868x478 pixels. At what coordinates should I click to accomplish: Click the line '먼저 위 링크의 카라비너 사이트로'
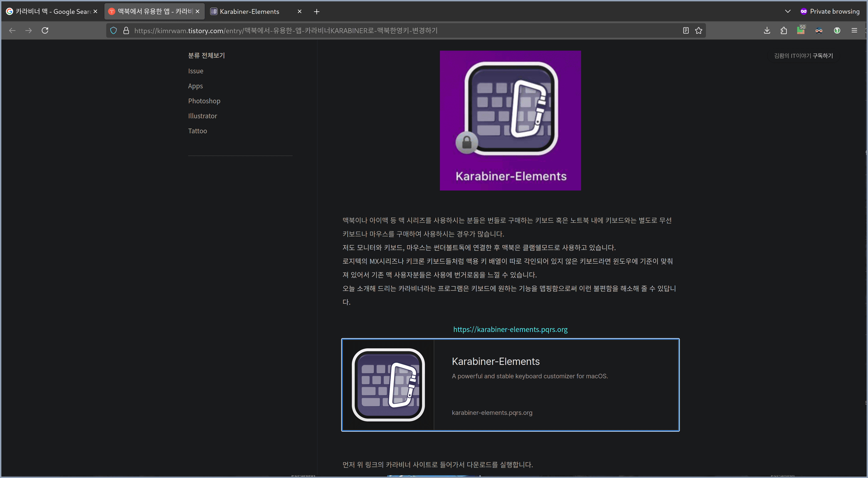(x=438, y=465)
